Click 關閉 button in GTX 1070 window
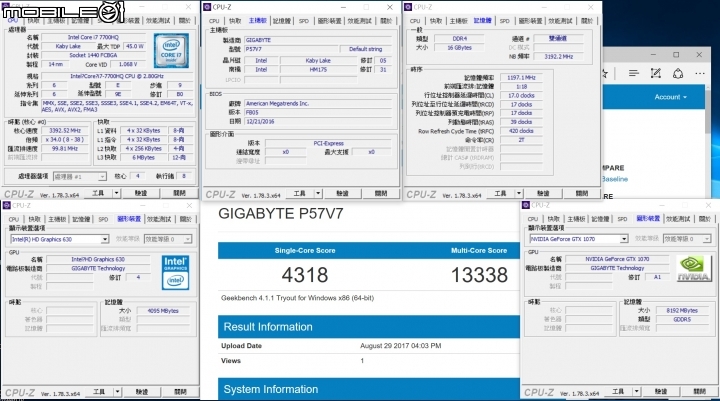Screen dimensions: 720x401 click(x=700, y=391)
